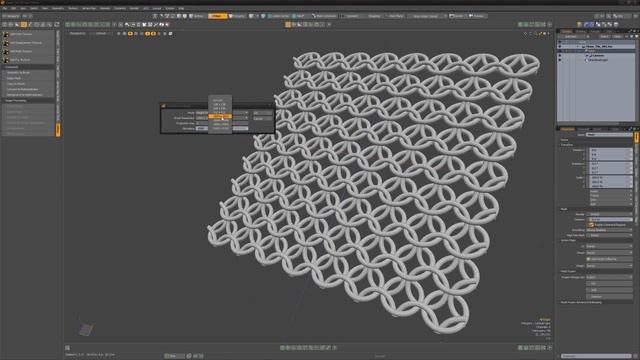This screenshot has height=360, width=640.
Task: Choose the topmost entry in resolution list
Action: 218,100
